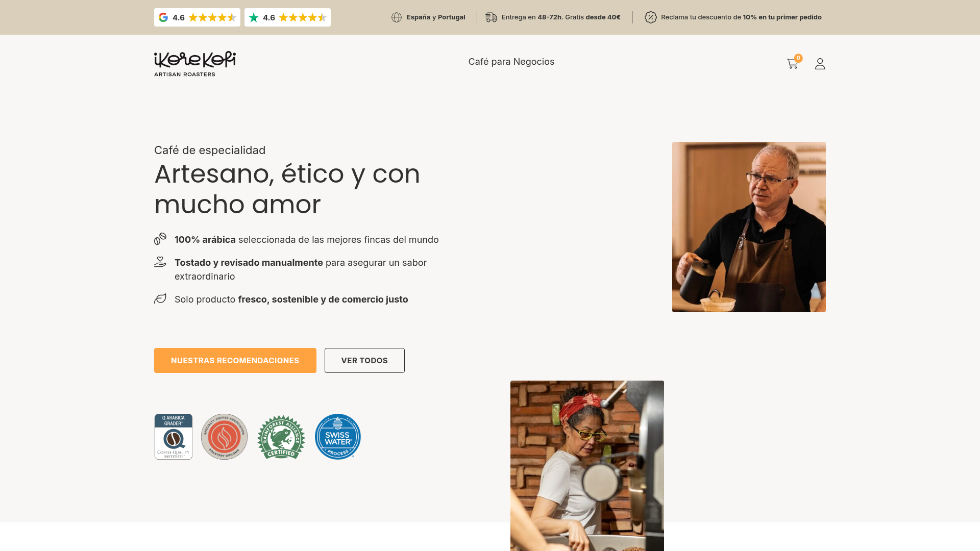Click the globe icon for España y Portugal
The width and height of the screenshot is (980, 551).
[397, 17]
